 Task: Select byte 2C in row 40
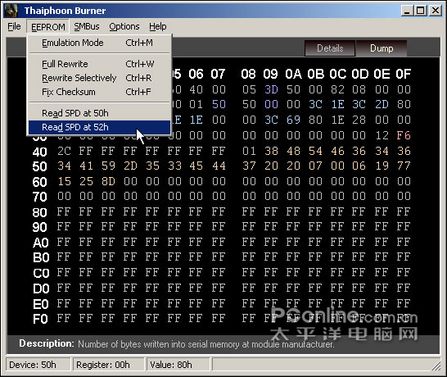point(64,151)
